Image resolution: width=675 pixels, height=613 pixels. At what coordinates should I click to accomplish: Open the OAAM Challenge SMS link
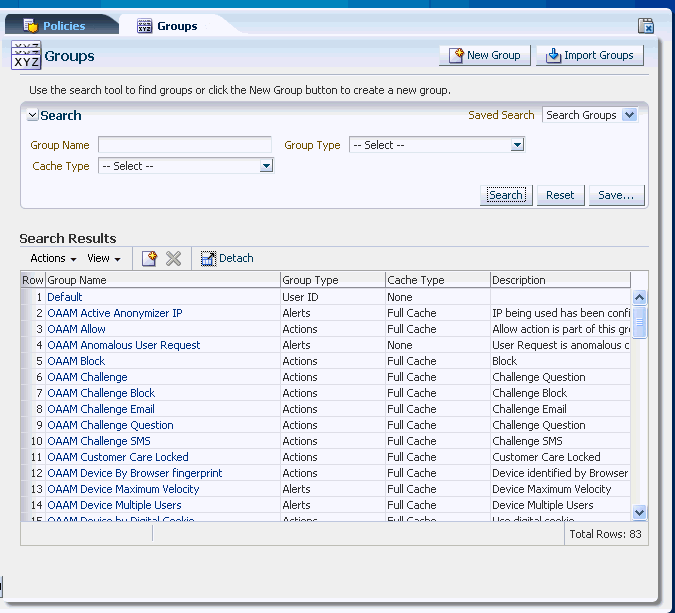[99, 441]
